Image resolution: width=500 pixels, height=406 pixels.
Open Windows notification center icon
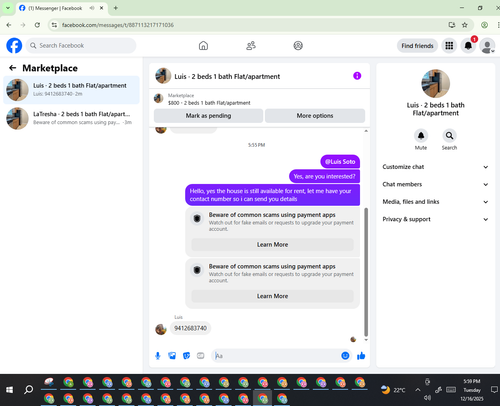pos(494,390)
